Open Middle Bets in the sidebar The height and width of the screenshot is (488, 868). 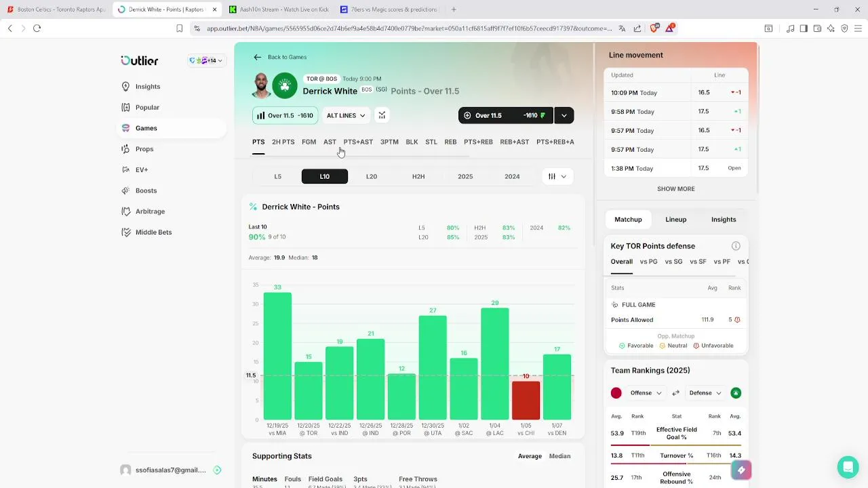(x=153, y=232)
